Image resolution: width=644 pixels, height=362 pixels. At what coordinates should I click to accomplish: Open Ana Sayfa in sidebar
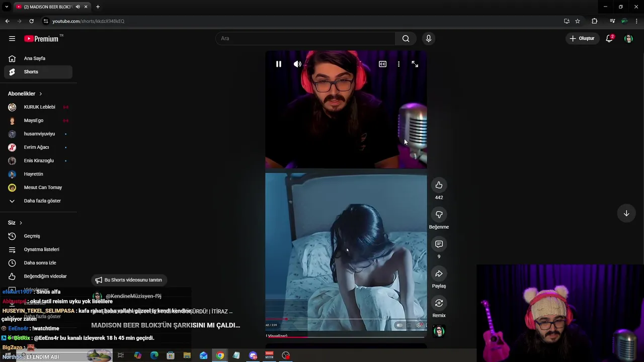[x=38, y=58]
